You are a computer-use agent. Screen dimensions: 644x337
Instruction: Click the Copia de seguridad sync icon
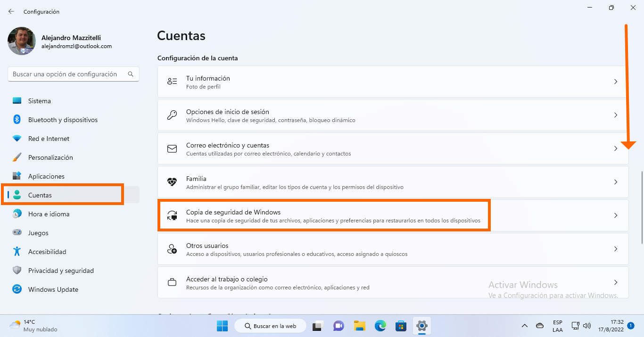[x=172, y=215]
